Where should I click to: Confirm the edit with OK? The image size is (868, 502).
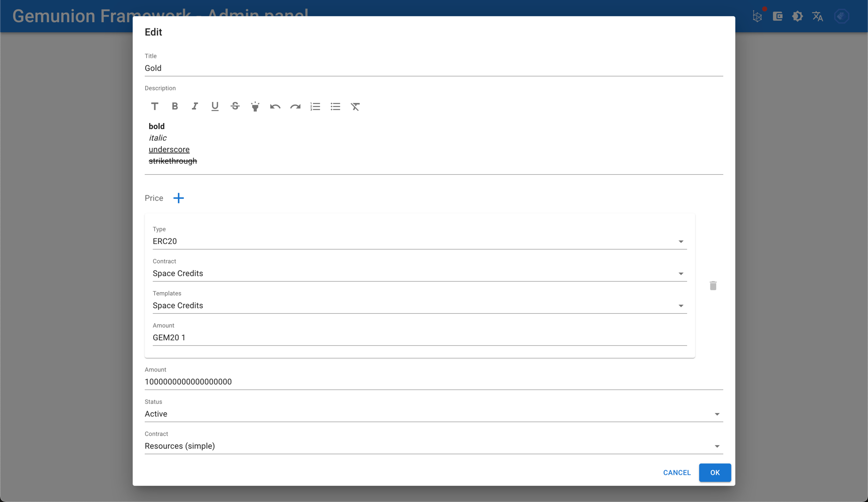(715, 472)
